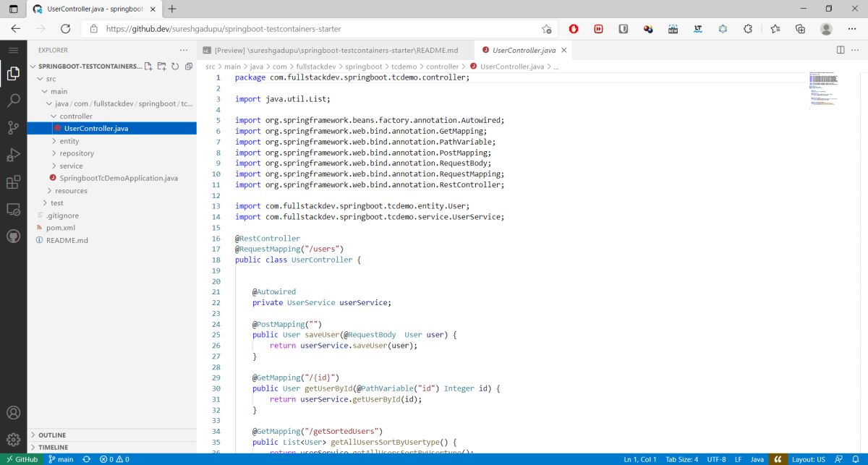Change indentation via Tab Size: 4

pos(682,459)
